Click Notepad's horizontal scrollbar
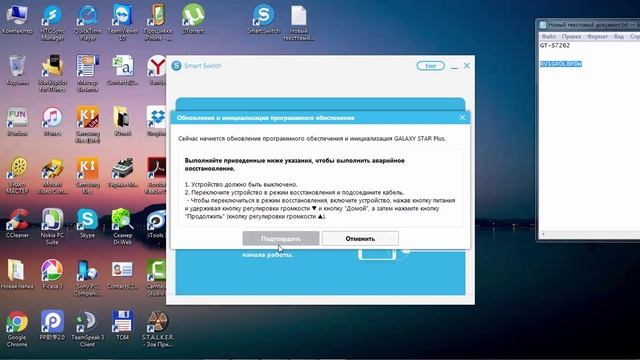This screenshot has height=360, width=640. (590, 234)
